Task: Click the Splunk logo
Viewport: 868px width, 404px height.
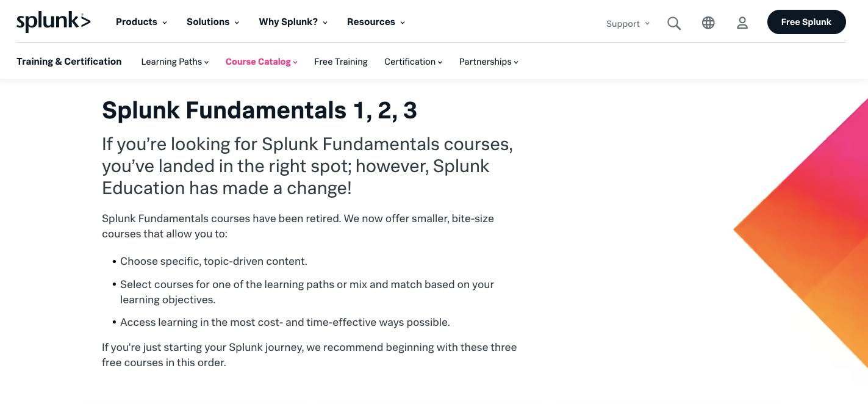Action: (x=54, y=21)
